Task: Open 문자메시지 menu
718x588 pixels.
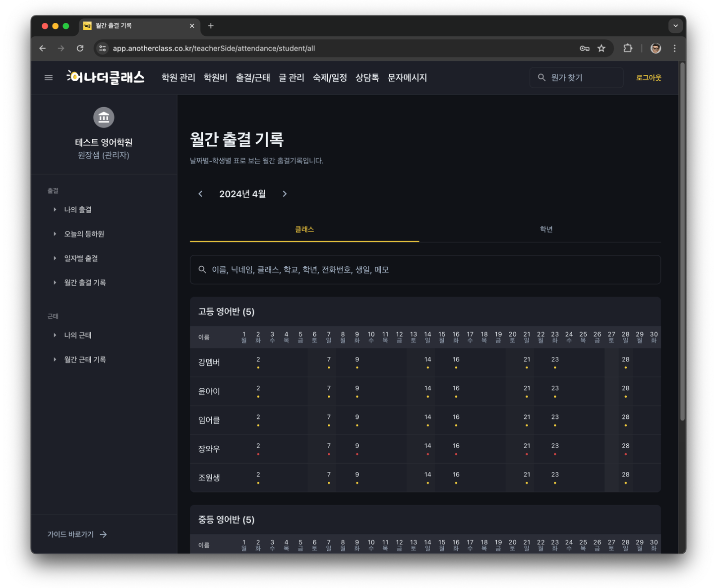Action: coord(407,77)
